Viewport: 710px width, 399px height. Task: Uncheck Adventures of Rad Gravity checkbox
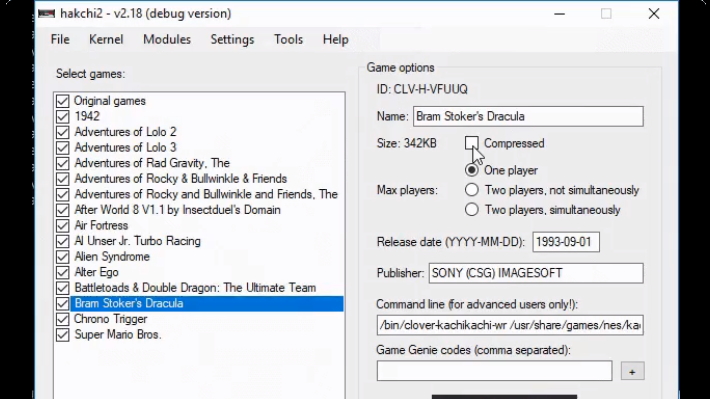coord(62,163)
